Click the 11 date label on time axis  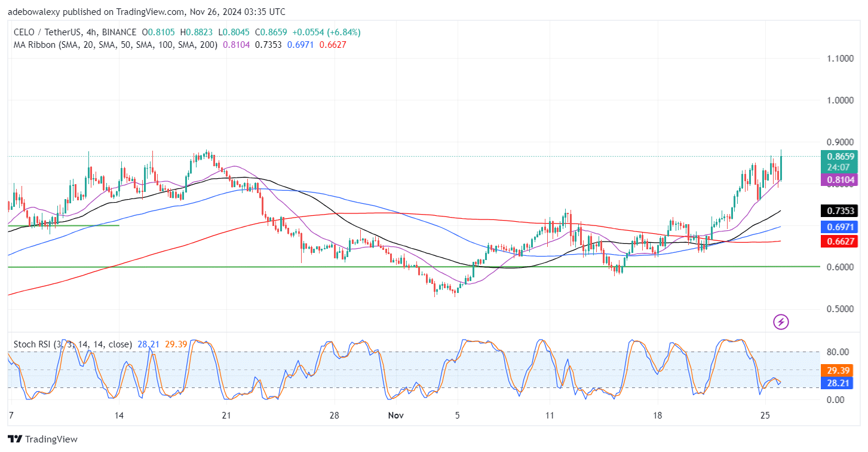click(x=549, y=415)
